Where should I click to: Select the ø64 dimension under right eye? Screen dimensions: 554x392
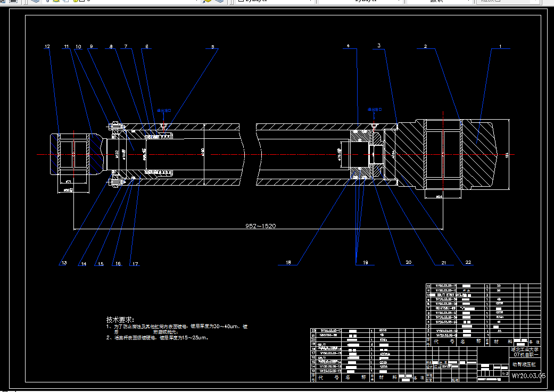(x=439, y=196)
